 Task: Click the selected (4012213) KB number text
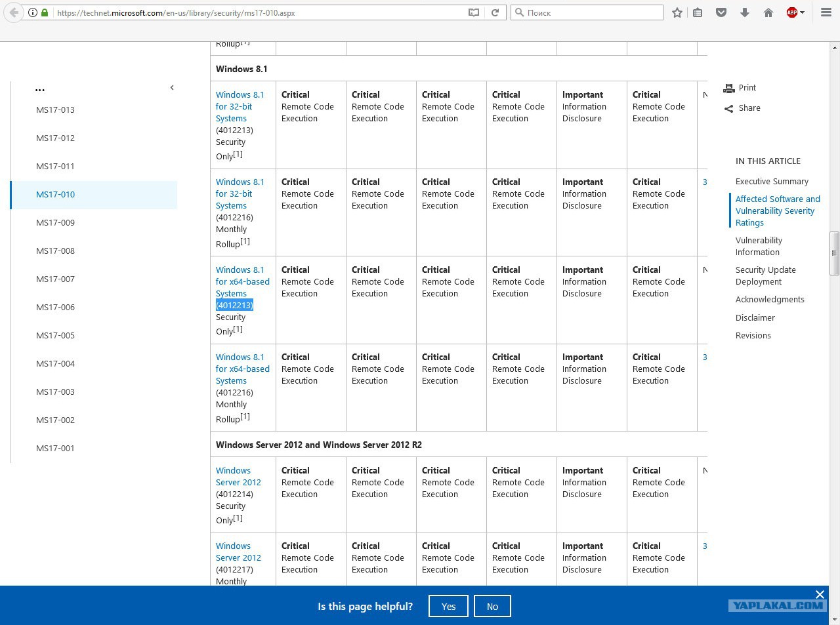234,306
